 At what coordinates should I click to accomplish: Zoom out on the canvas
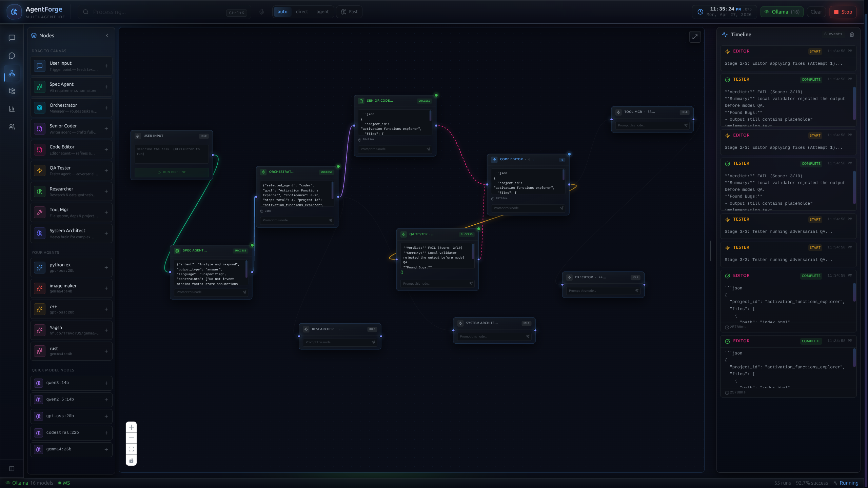coord(131,438)
